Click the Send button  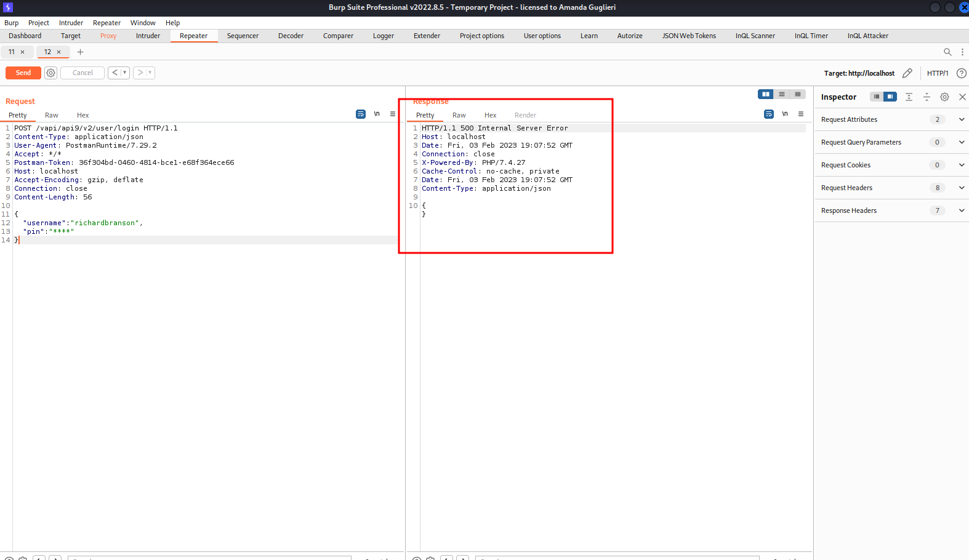click(x=23, y=73)
